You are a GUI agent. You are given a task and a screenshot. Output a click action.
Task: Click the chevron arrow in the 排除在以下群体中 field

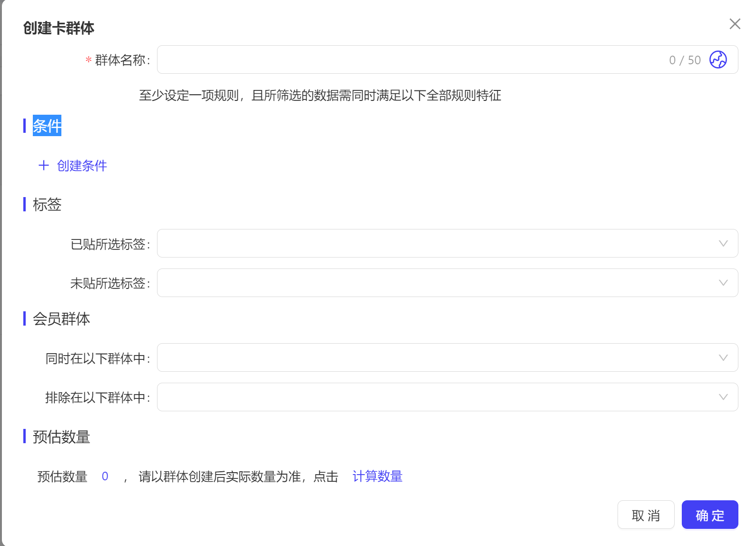point(723,397)
